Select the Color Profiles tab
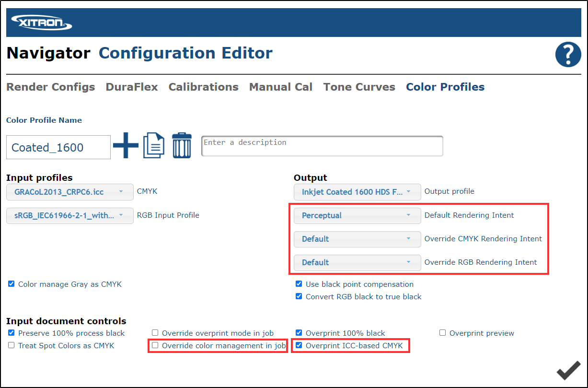 [445, 87]
